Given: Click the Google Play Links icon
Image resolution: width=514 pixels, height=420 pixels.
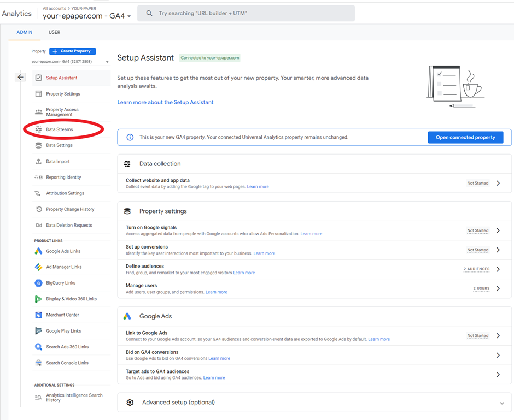Looking at the screenshot, I should (x=38, y=330).
